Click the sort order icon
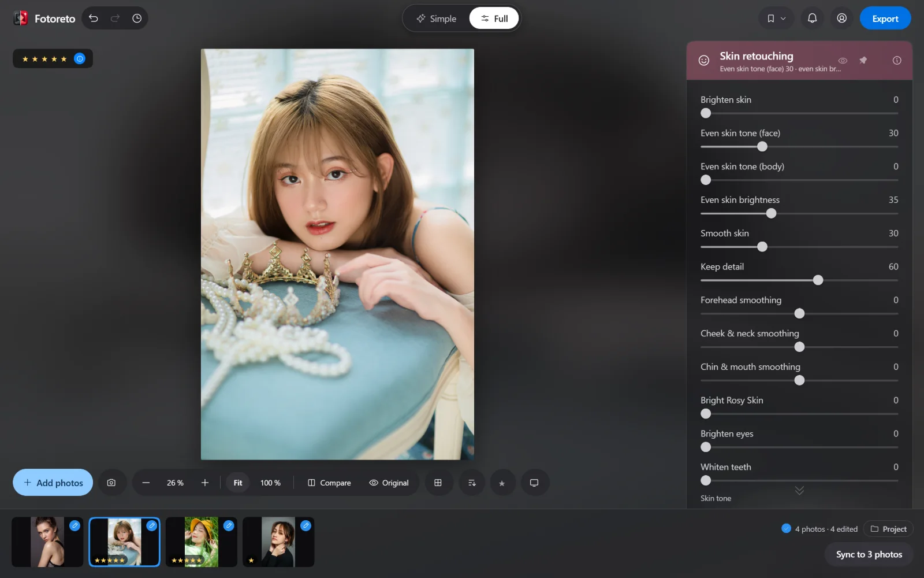This screenshot has height=578, width=924. coord(472,483)
